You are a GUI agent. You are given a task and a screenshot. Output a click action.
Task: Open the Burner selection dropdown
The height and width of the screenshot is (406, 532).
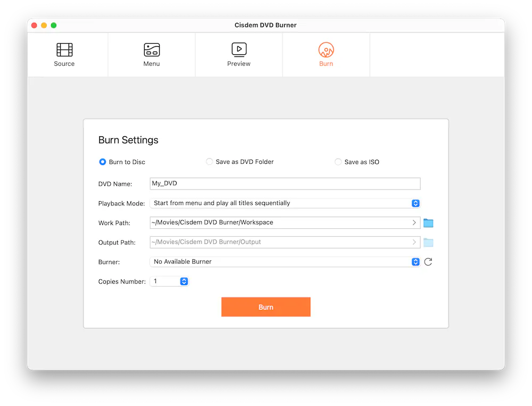point(285,262)
